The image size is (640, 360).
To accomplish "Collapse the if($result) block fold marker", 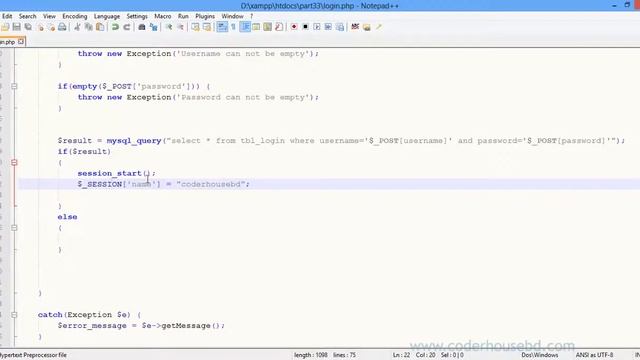I will pos(14,162).
